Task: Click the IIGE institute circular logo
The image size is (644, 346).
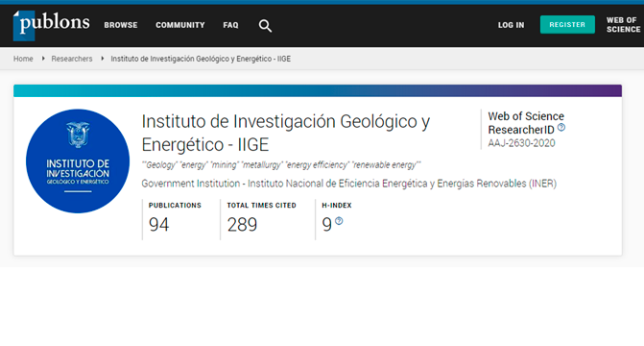Action: click(78, 161)
